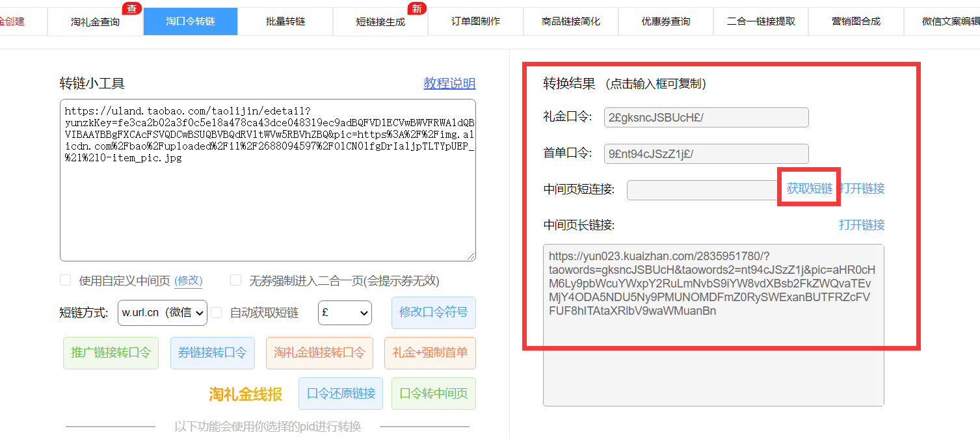Screen dimensions: 980x439
Task: Open the 二合一链接提取 tab
Action: pos(761,21)
